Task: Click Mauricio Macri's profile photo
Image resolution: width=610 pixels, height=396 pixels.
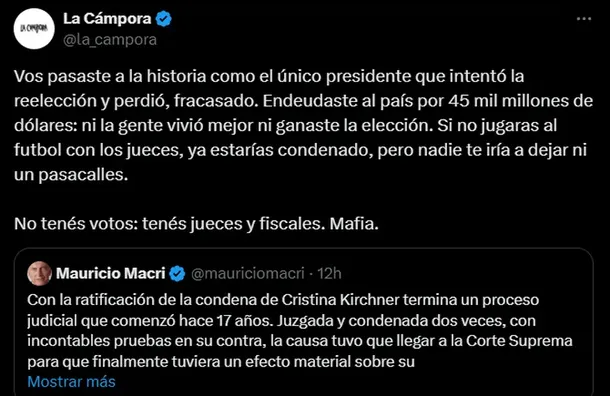Action: point(39,273)
